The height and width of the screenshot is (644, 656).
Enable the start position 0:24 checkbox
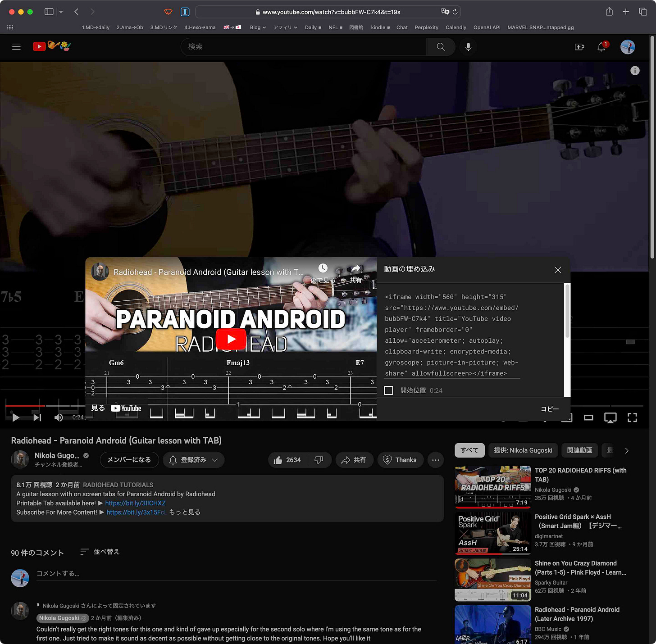click(x=388, y=390)
